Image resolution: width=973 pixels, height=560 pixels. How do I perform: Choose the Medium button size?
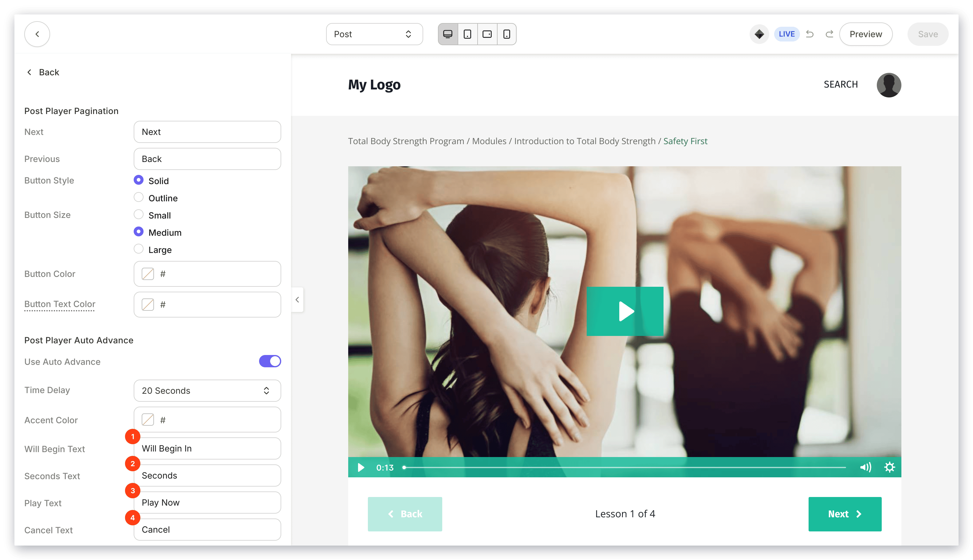[x=138, y=232]
